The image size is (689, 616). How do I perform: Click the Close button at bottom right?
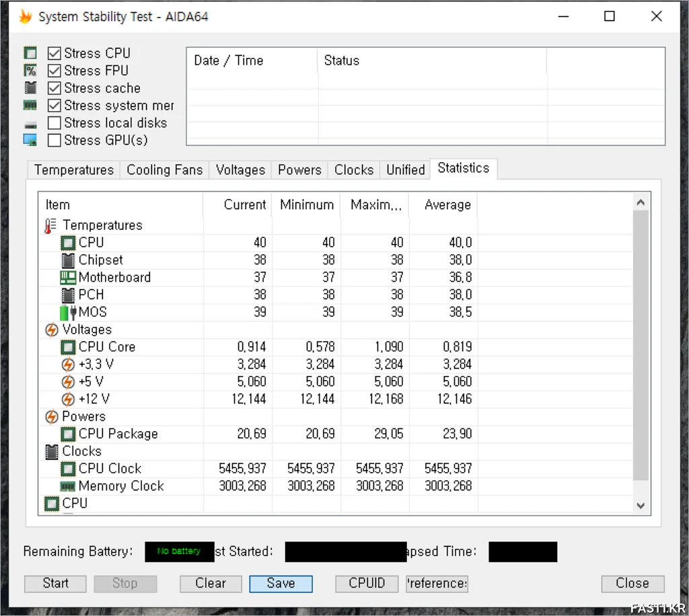coord(632,584)
